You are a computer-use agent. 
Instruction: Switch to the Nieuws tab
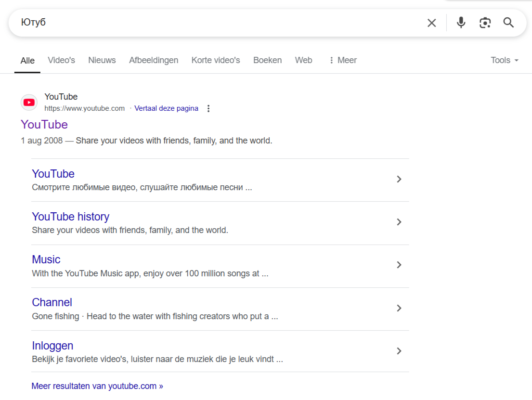click(102, 60)
